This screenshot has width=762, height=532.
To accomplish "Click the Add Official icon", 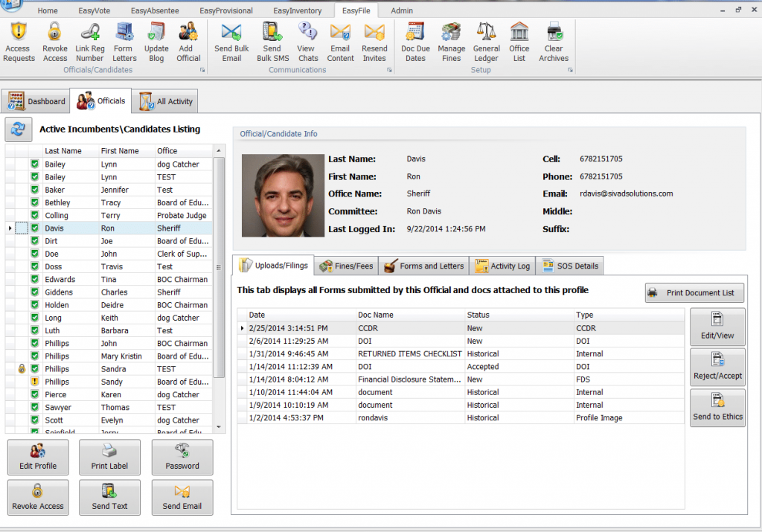I will coord(188,41).
